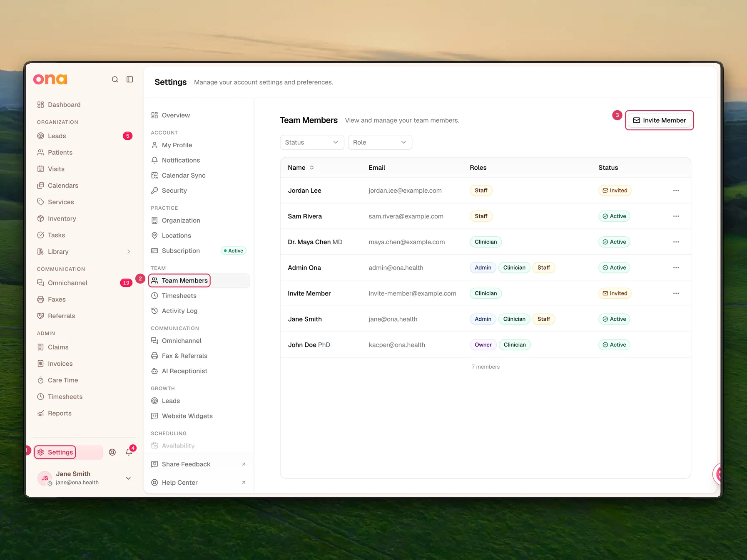
Task: Select Security in settings menu
Action: [198, 191]
